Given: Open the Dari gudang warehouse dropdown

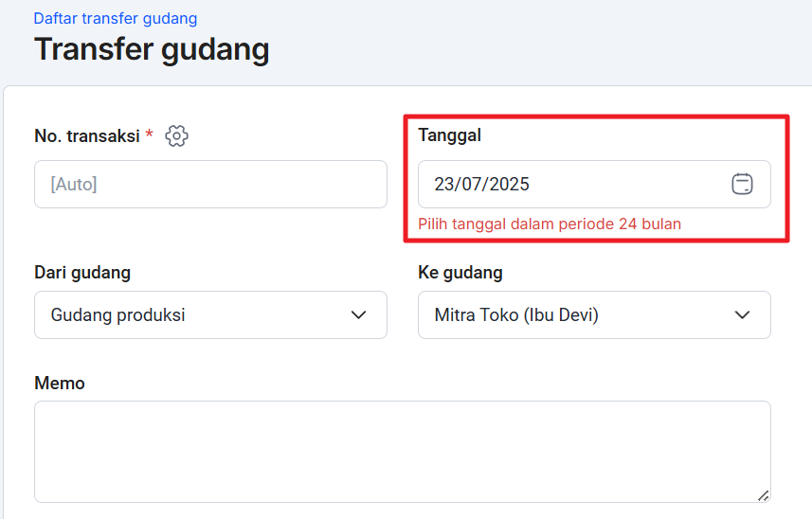Looking at the screenshot, I should coord(210,314).
